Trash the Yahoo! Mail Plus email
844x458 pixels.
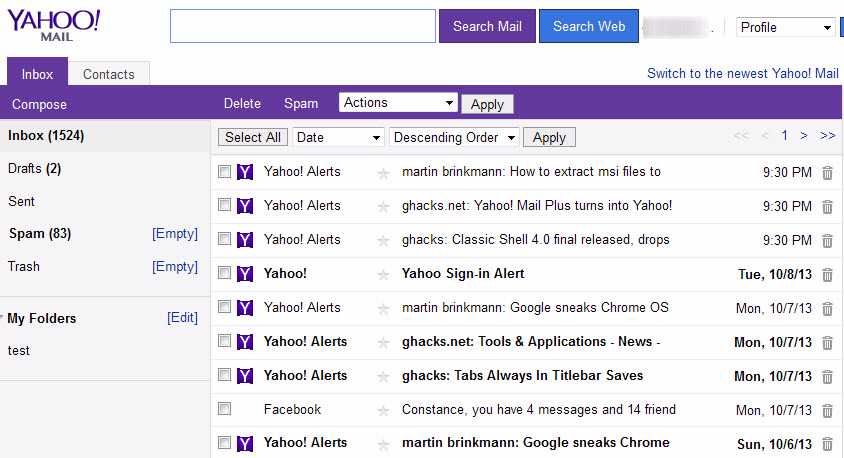tap(827, 207)
